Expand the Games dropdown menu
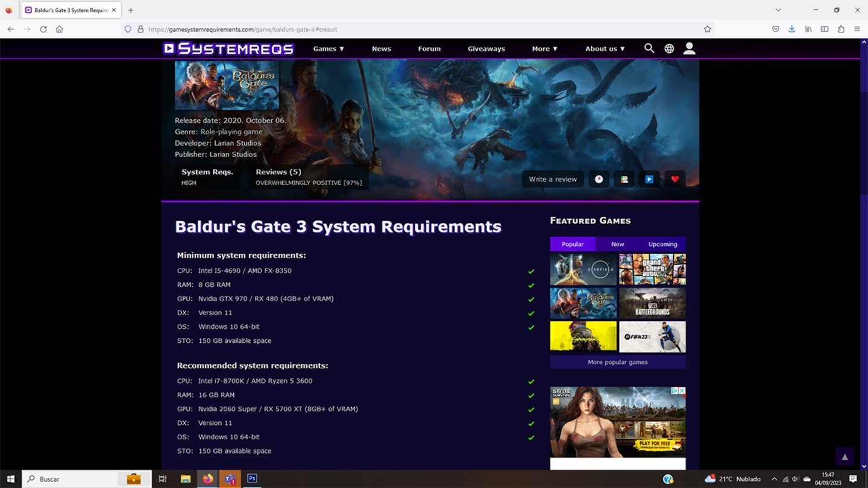Image resolution: width=868 pixels, height=488 pixels. tap(329, 49)
